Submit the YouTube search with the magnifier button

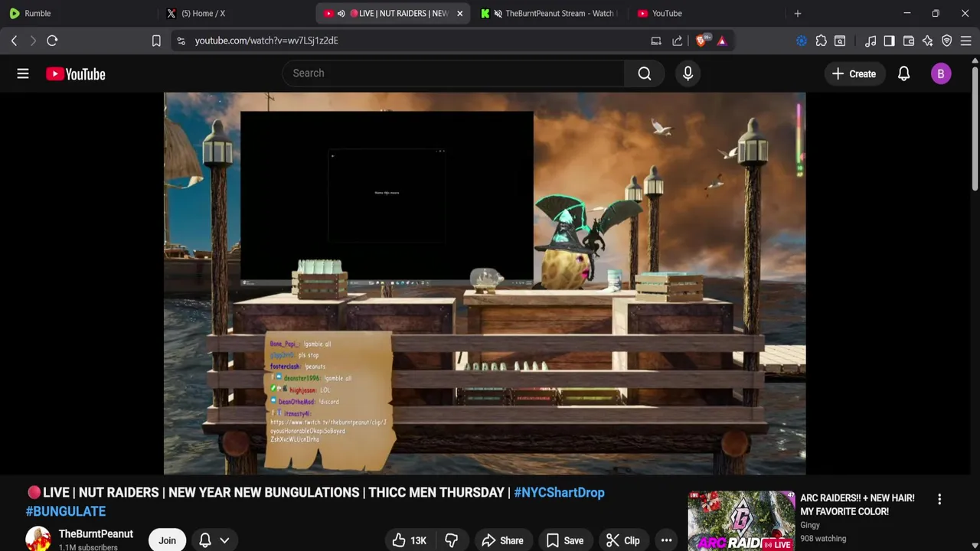click(x=645, y=73)
